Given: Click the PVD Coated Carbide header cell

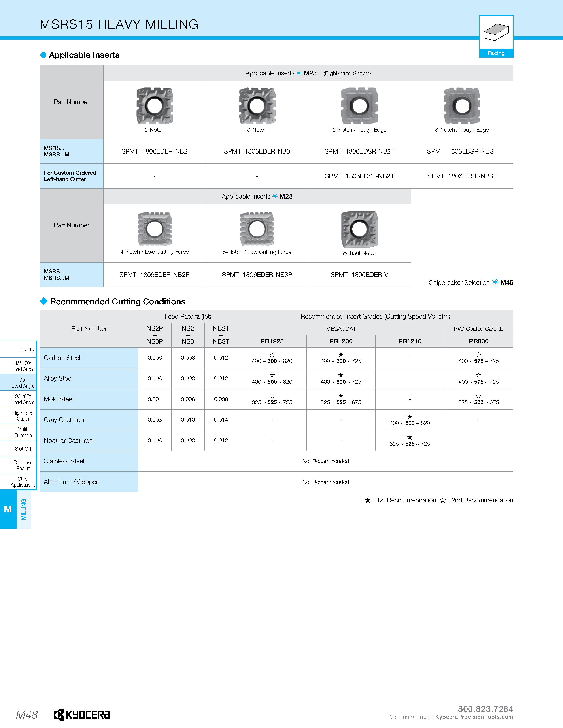Looking at the screenshot, I should (x=479, y=329).
